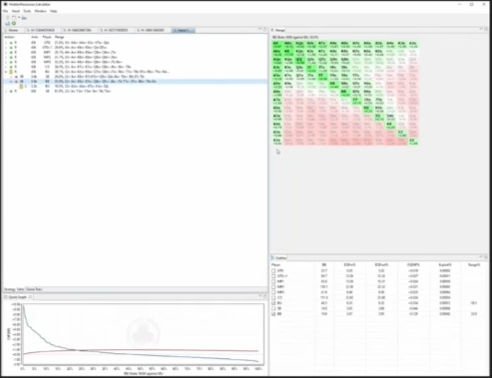Viewport: 492px width, 378px height.
Task: Toggle the MP2 checkbox in Outline
Action: (273, 287)
